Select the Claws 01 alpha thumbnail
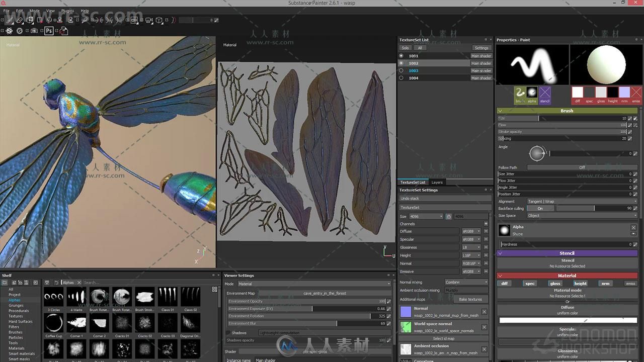The height and width of the screenshot is (362, 644). click(x=168, y=297)
